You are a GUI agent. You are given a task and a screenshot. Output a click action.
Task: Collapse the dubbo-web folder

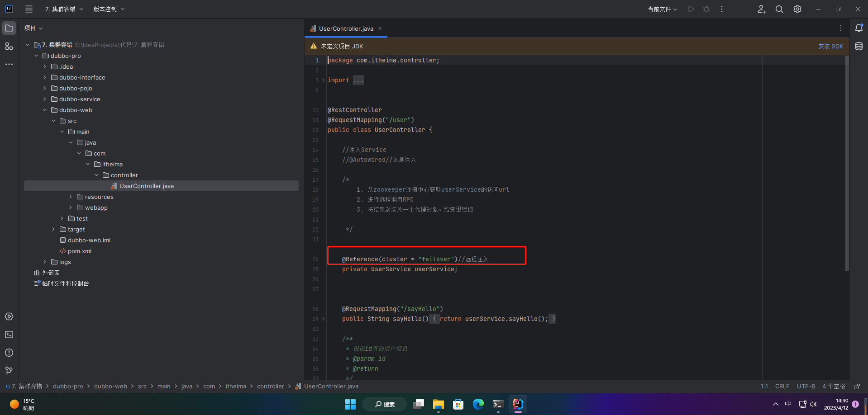[x=45, y=110]
